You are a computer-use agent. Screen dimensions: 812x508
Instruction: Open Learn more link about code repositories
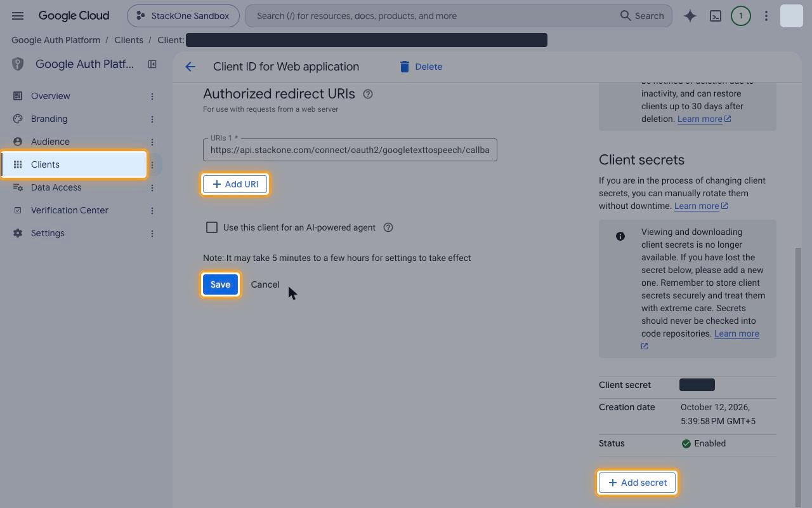coord(737,333)
